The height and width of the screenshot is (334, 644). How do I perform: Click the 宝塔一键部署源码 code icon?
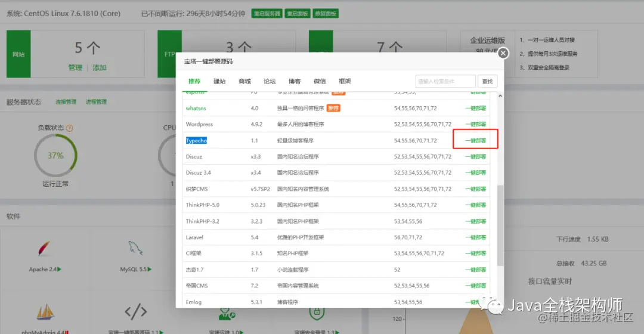point(135,312)
